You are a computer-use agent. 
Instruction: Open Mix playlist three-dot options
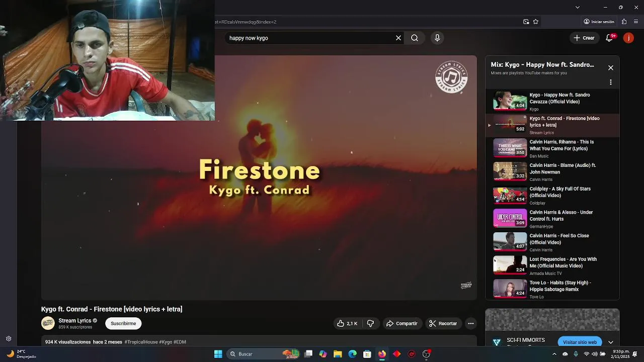tap(611, 82)
